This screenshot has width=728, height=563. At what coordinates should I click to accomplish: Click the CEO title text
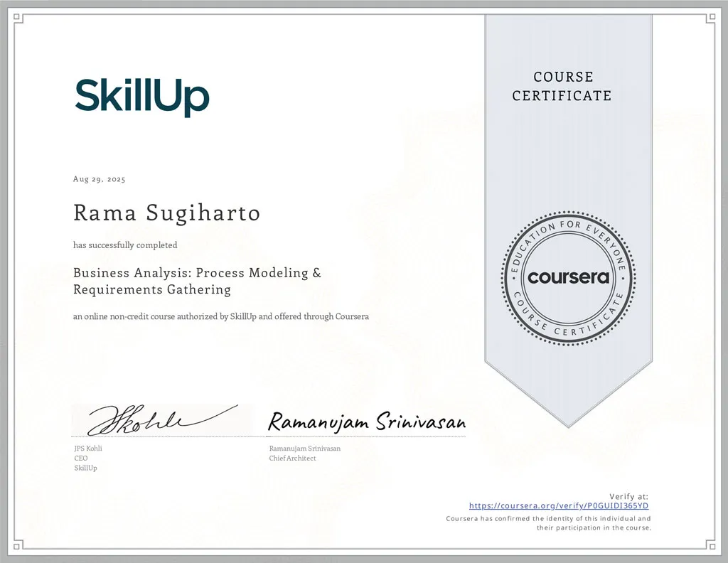coord(80,459)
